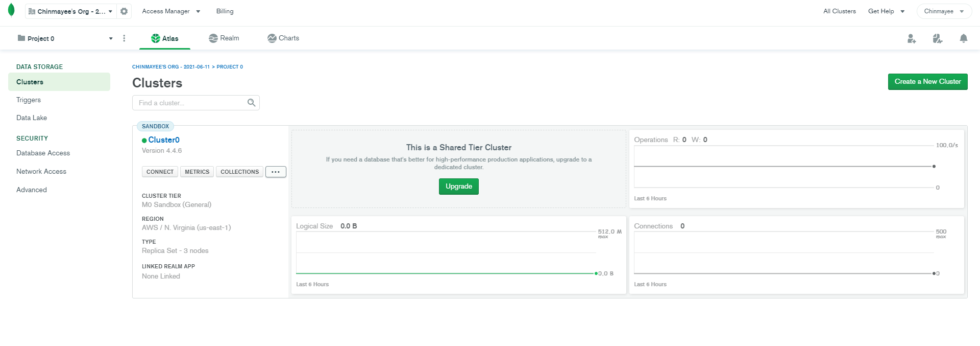Open the Billing page
Viewport: 980px width, 346px height.
point(225,11)
